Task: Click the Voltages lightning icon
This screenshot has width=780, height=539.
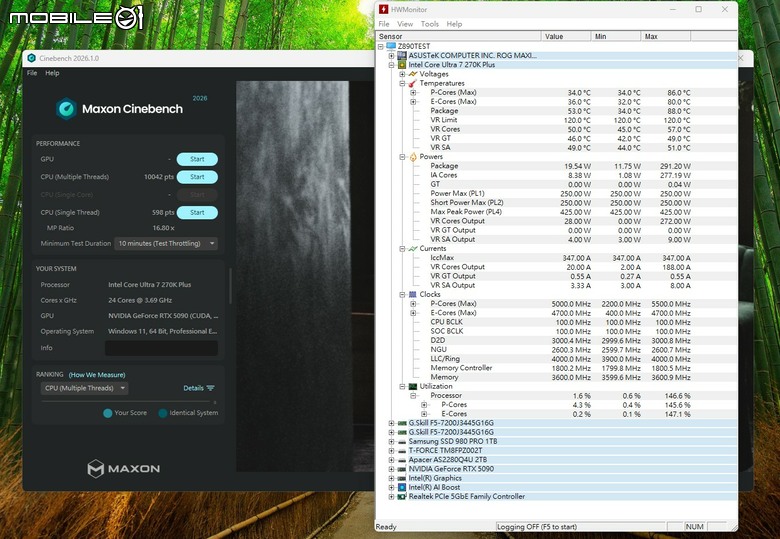Action: pyautogui.click(x=413, y=74)
